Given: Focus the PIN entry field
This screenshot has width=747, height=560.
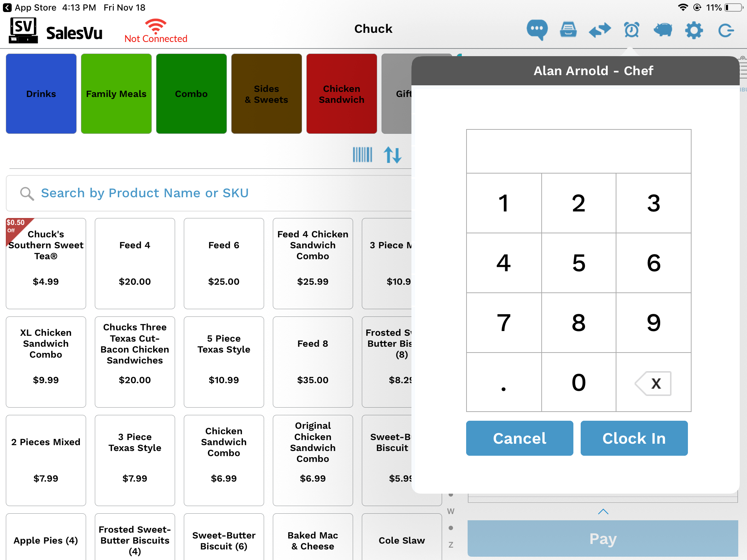Looking at the screenshot, I should 579,151.
